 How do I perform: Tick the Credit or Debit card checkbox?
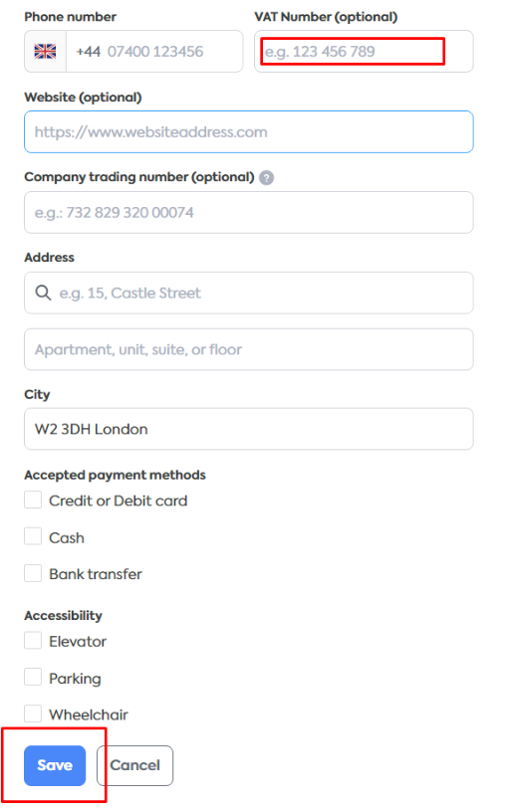tap(33, 501)
